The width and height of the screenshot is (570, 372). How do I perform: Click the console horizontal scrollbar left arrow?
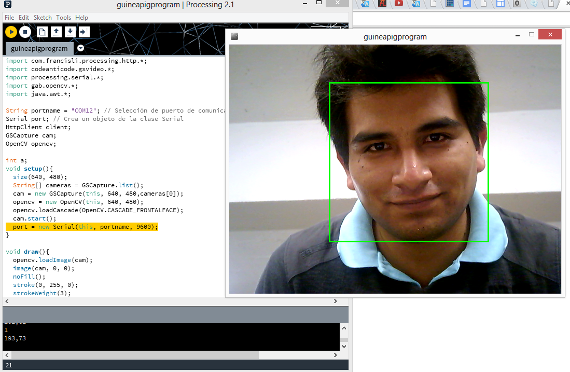[7, 355]
